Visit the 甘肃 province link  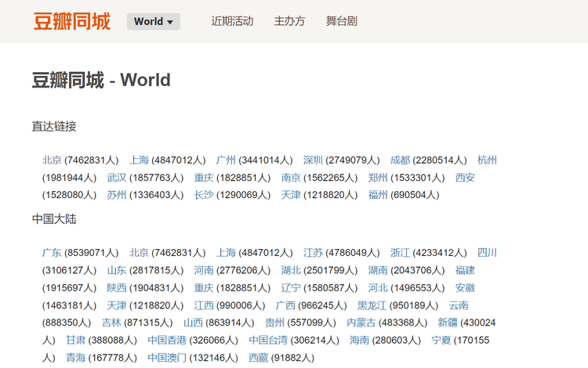click(76, 341)
